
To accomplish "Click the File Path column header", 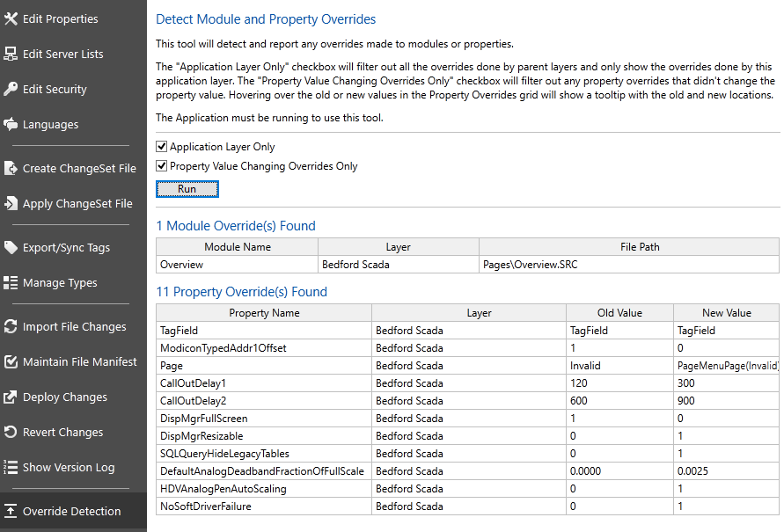I will coord(629,247).
